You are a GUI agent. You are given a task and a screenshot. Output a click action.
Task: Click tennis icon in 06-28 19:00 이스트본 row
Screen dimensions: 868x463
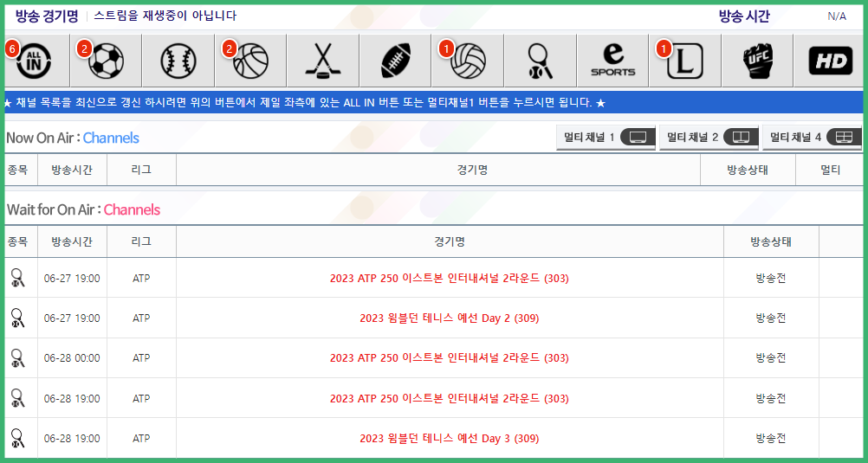pyautogui.click(x=18, y=398)
